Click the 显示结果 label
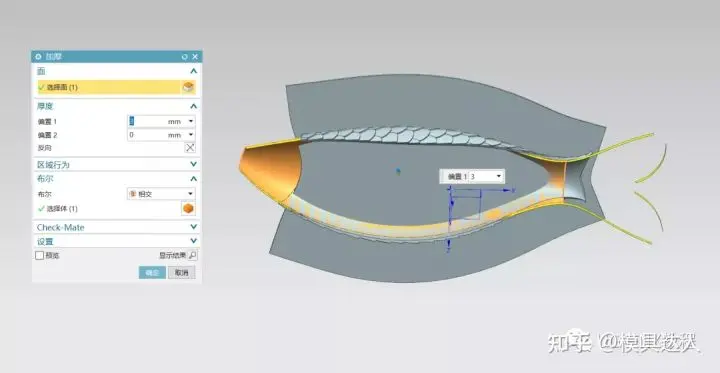This screenshot has width=720, height=373. (172, 255)
